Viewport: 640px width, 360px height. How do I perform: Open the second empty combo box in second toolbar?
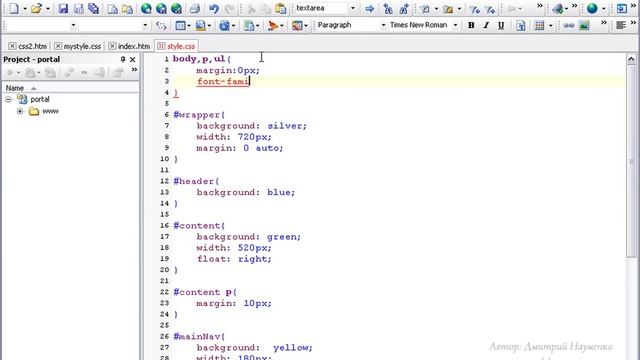click(145, 25)
